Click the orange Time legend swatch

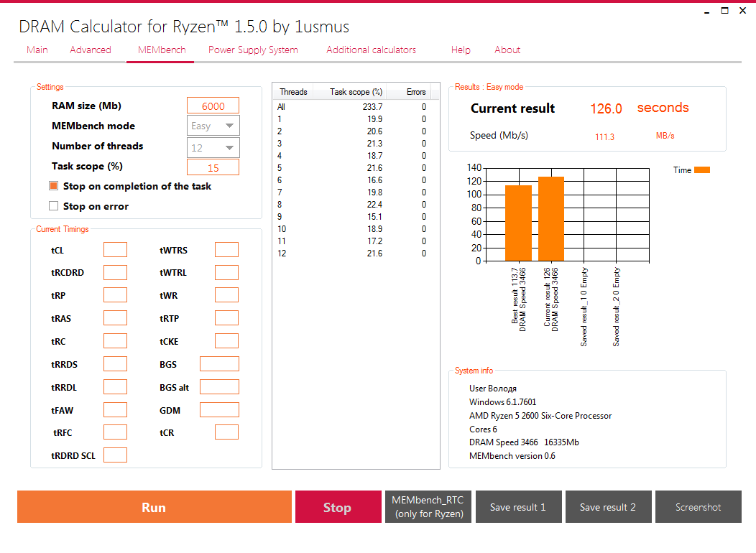[702, 169]
